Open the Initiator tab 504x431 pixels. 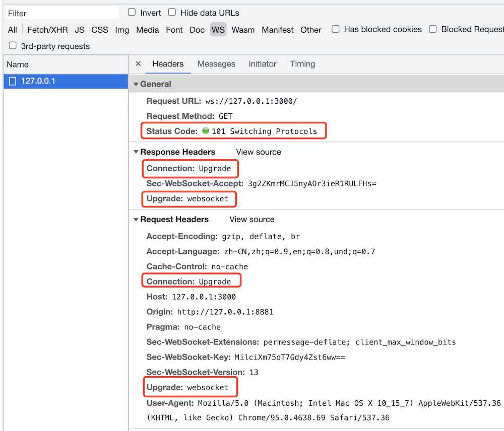[x=262, y=64]
